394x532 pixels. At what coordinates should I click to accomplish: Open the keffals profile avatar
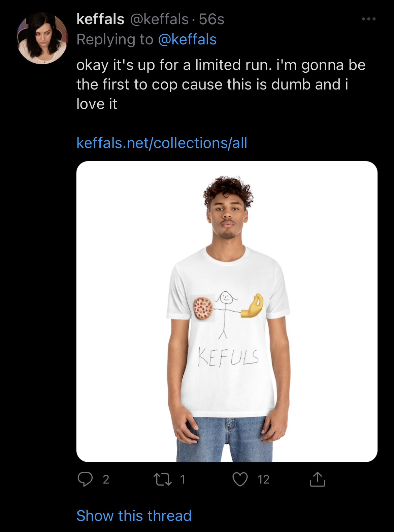click(x=42, y=38)
